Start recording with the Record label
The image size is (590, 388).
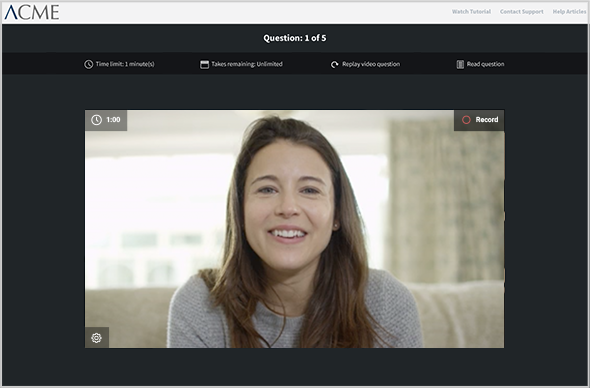click(x=487, y=120)
